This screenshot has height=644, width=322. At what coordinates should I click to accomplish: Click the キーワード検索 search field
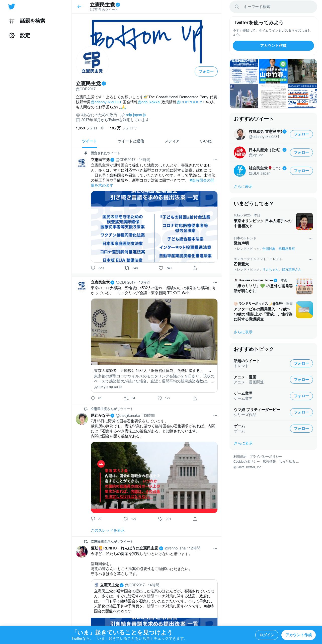(273, 7)
